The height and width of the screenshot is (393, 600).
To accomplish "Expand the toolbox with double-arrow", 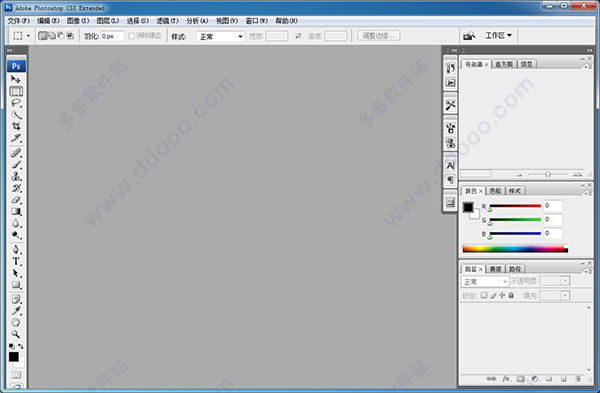I will (x=10, y=50).
